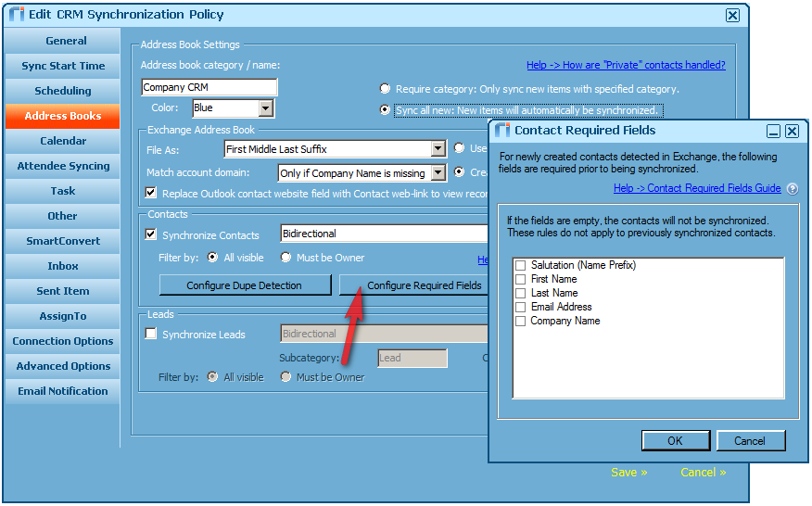Minimize the Contact Required Fields dialog

773,131
